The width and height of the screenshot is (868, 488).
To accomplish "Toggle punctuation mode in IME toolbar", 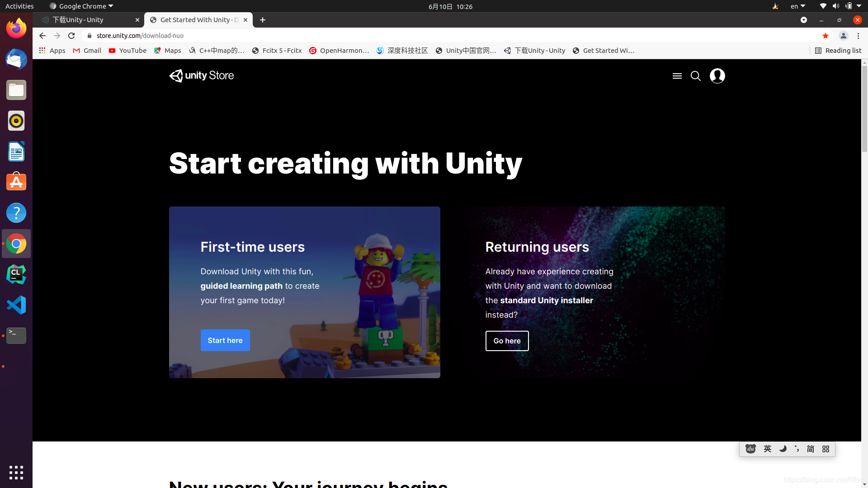I will (797, 449).
